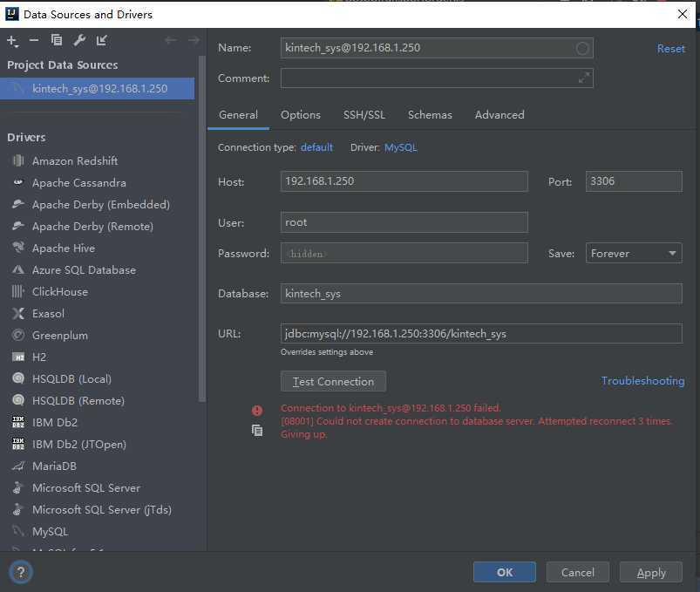Switch to the Options tab
This screenshot has width=700, height=592.
tap(301, 115)
